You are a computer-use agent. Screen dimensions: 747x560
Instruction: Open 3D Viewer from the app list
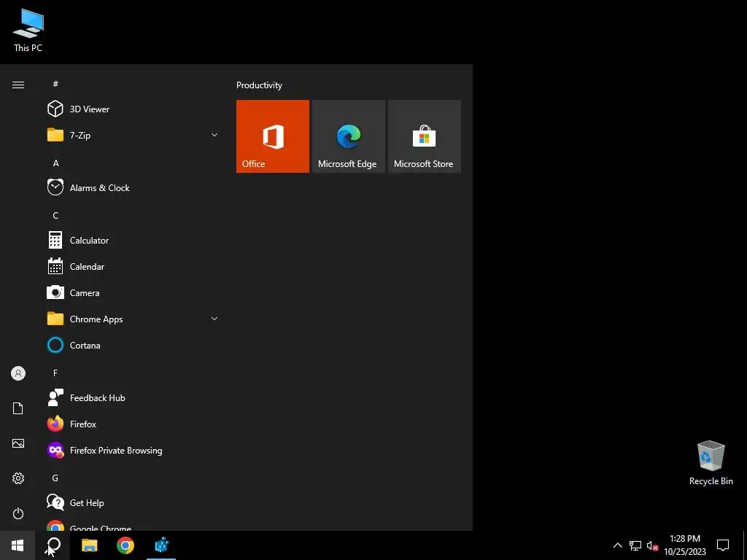pos(133,109)
